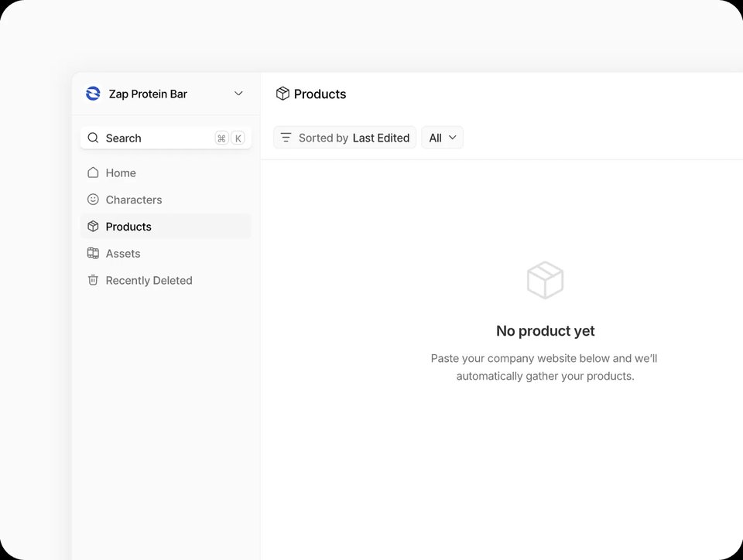
Task: Click the Characters smiley face icon
Action: click(93, 200)
